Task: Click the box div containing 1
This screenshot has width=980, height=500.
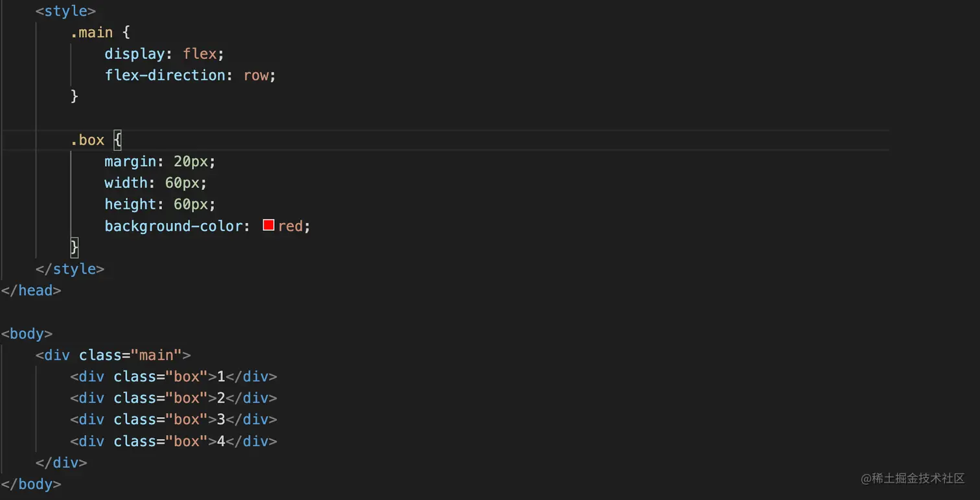Action: click(x=173, y=376)
